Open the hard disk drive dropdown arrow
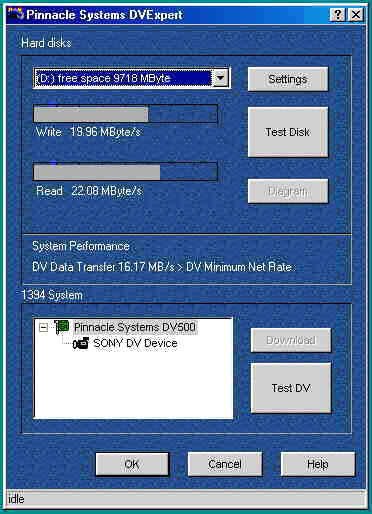The height and width of the screenshot is (514, 372). pos(220,78)
